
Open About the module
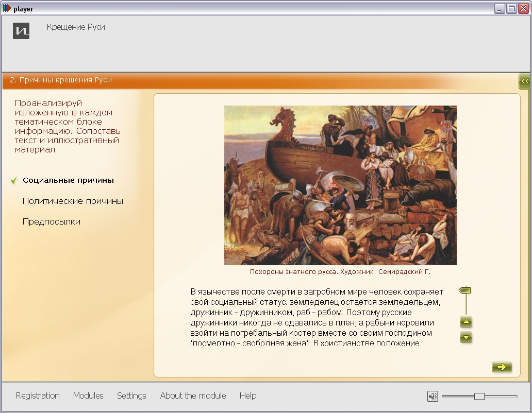tap(193, 395)
